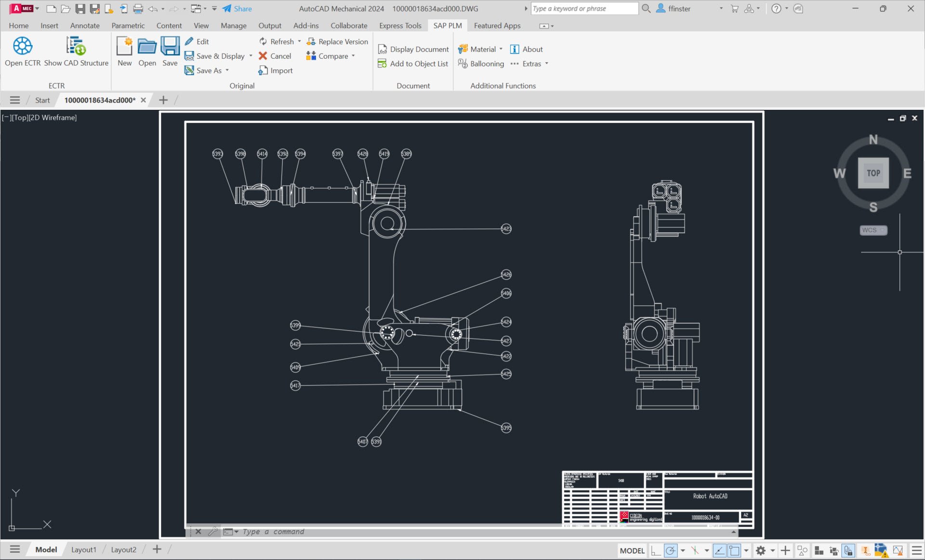
Task: Expand the Save & Display dropdown arrow
Action: click(x=251, y=56)
